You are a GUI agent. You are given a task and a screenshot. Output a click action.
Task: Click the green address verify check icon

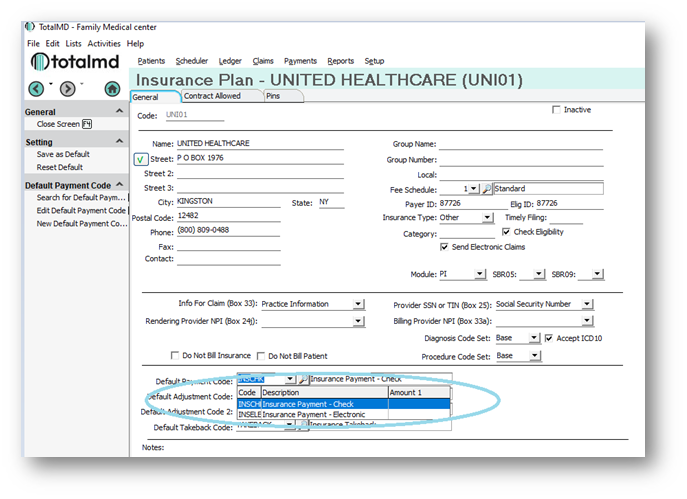coord(140,159)
